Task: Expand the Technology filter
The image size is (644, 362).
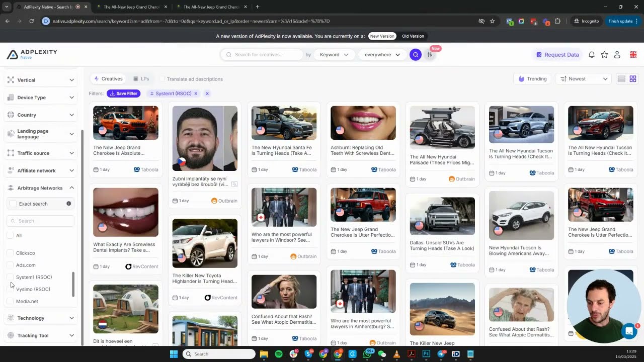Action: tap(41, 318)
